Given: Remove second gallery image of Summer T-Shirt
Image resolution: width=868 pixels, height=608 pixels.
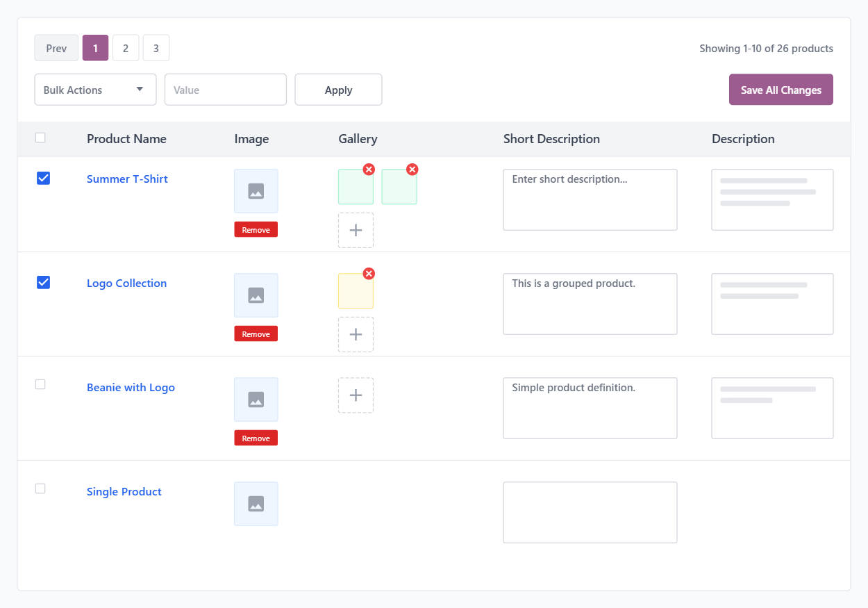Looking at the screenshot, I should click(x=412, y=170).
